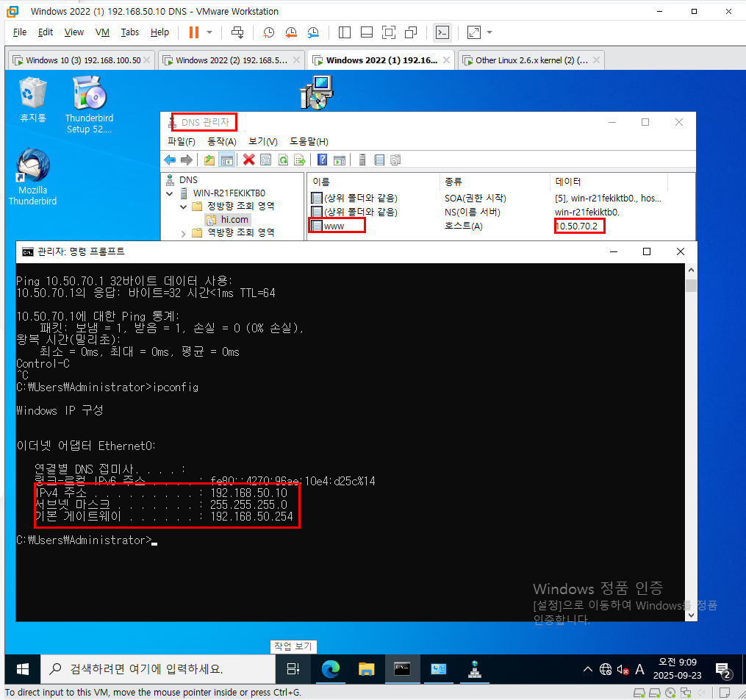Image resolution: width=746 pixels, height=700 pixels.
Task: Pause the virtual machine in VMware
Action: 193,32
